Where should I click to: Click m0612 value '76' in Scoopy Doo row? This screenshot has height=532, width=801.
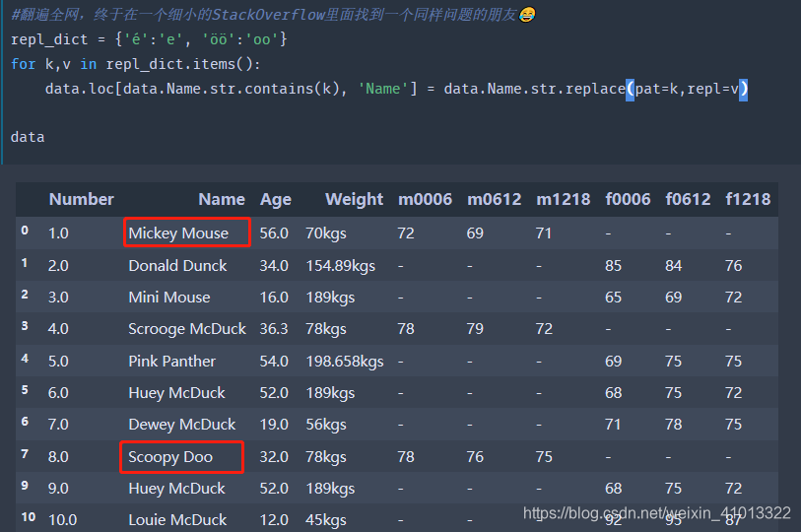(x=475, y=457)
